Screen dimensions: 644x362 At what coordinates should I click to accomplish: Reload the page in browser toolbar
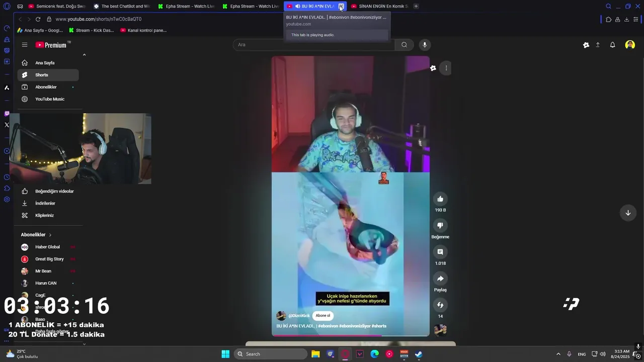coord(38,19)
